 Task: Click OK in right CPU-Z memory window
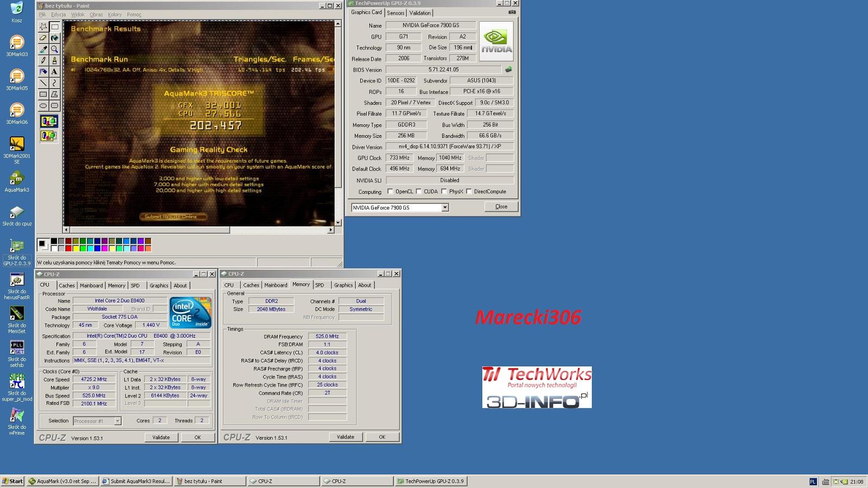382,436
